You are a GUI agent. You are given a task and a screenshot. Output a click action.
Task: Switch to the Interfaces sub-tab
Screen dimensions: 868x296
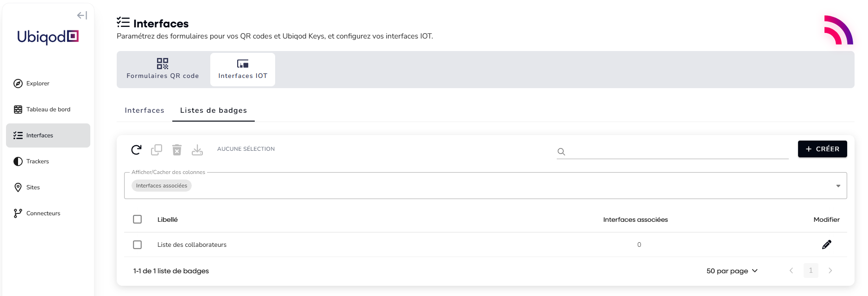click(x=145, y=110)
